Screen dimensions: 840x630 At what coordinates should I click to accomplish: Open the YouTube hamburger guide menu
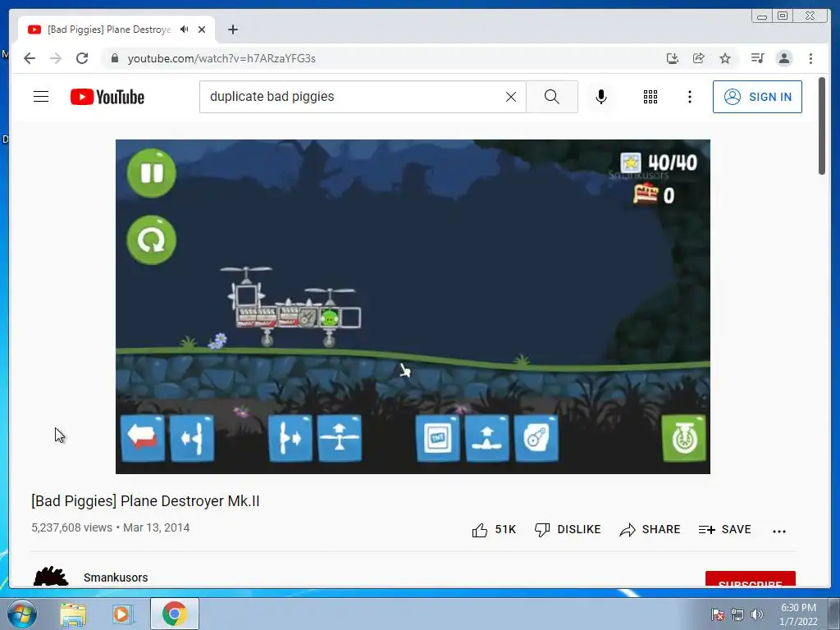point(41,97)
